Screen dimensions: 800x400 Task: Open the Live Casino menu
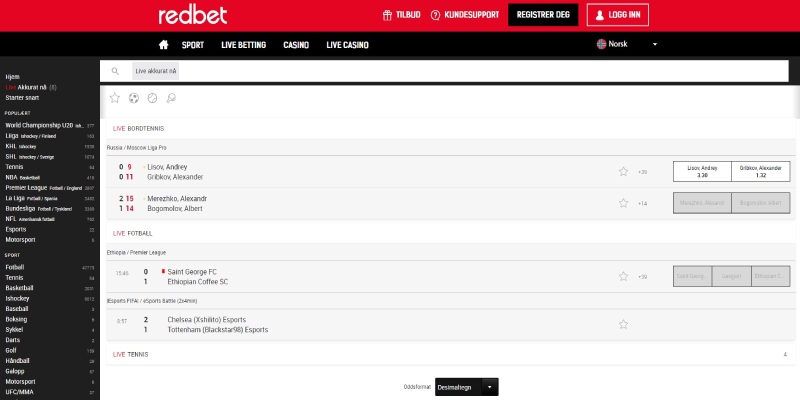pyautogui.click(x=347, y=45)
